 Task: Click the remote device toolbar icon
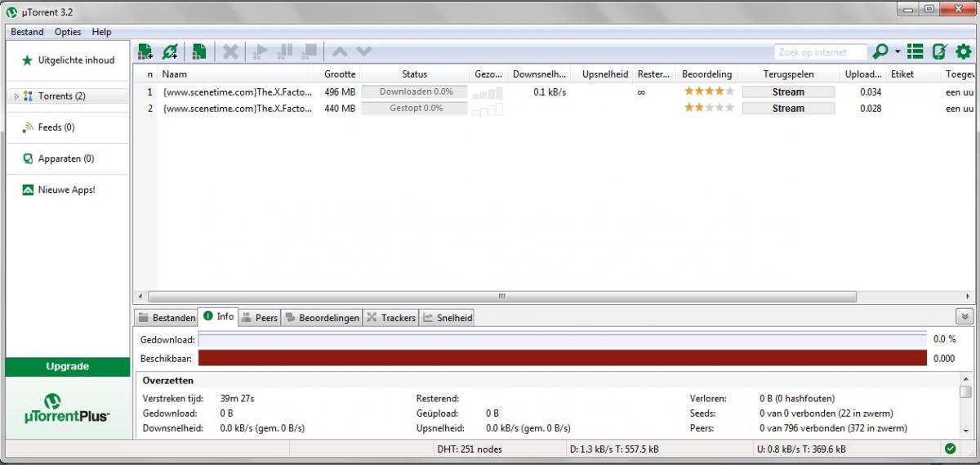tap(940, 52)
